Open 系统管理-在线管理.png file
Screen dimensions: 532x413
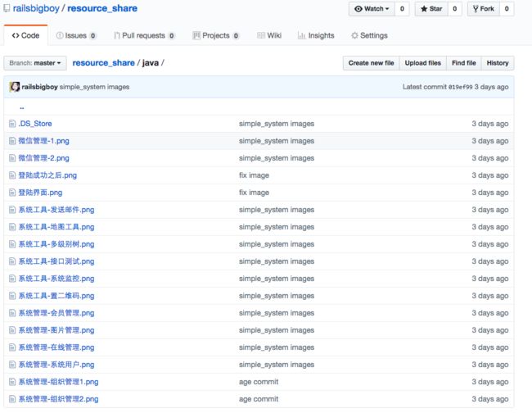point(56,347)
